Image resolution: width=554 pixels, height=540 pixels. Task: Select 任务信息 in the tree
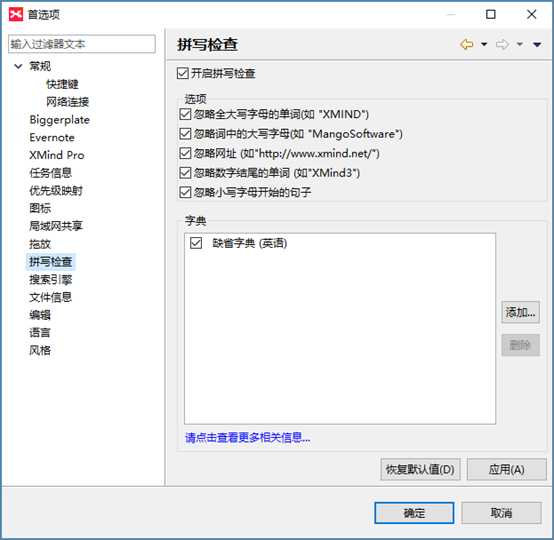coord(51,173)
